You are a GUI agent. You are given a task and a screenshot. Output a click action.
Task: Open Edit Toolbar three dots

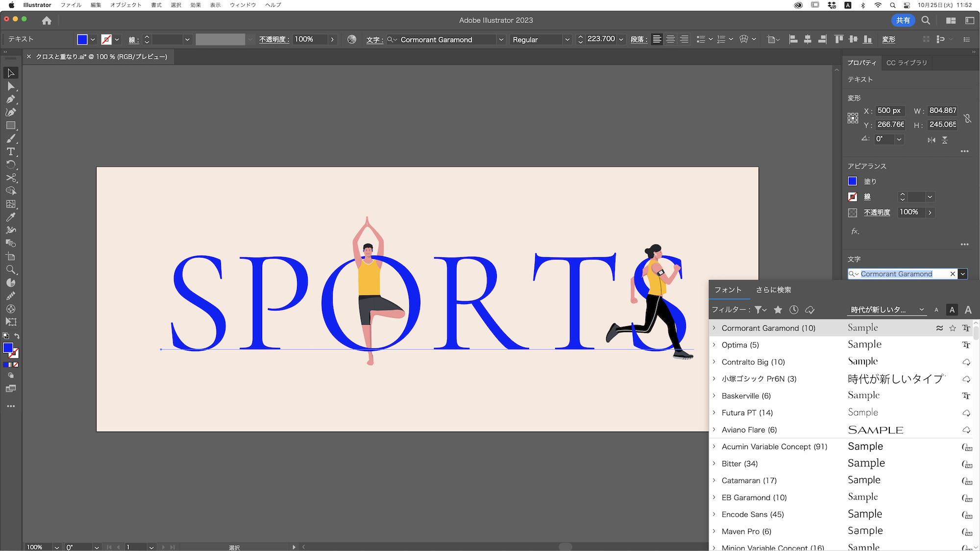point(11,406)
